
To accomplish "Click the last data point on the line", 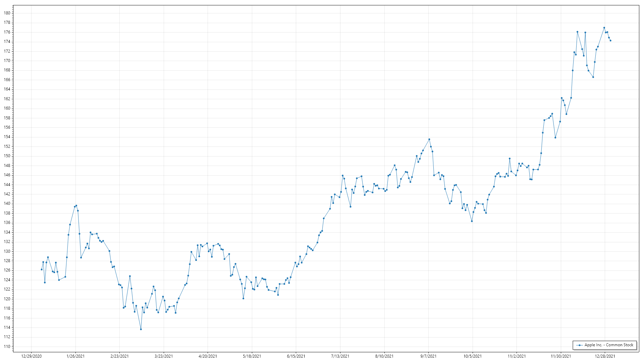I will click(x=610, y=41).
